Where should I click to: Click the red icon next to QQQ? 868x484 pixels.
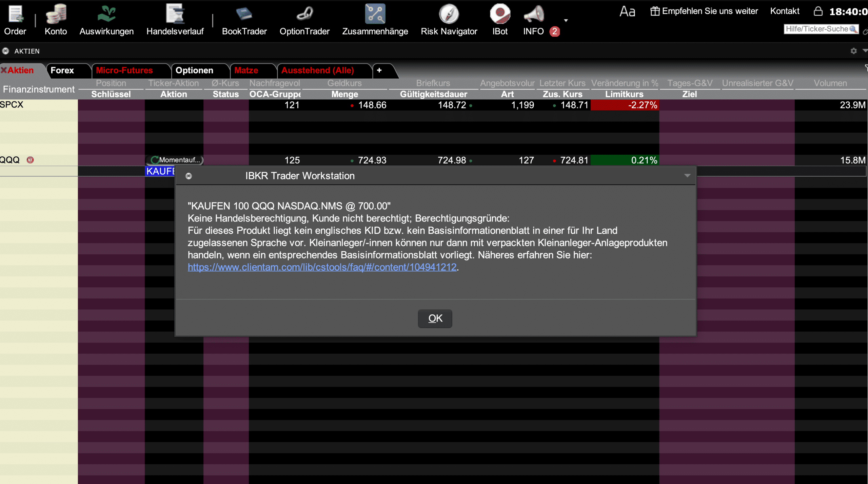point(30,160)
